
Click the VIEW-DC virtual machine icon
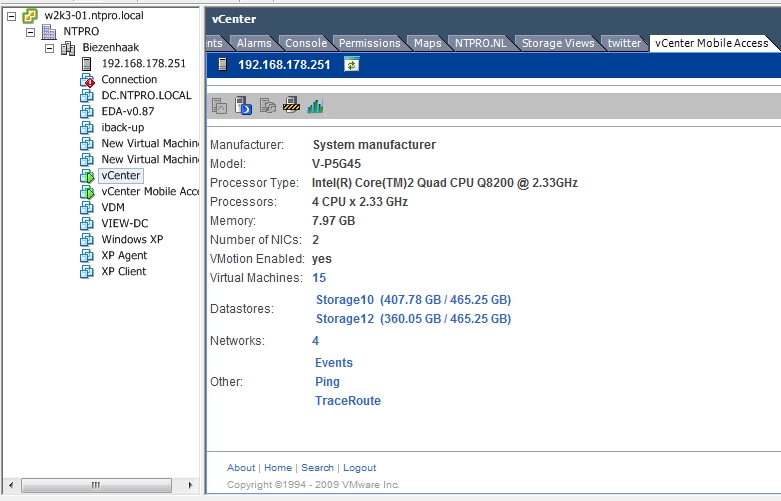pos(87,224)
